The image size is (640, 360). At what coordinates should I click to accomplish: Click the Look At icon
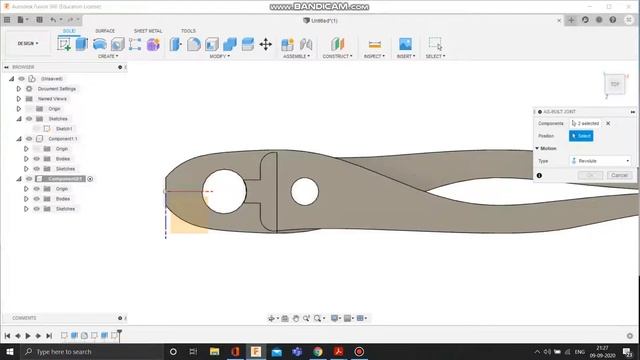(x=285, y=318)
